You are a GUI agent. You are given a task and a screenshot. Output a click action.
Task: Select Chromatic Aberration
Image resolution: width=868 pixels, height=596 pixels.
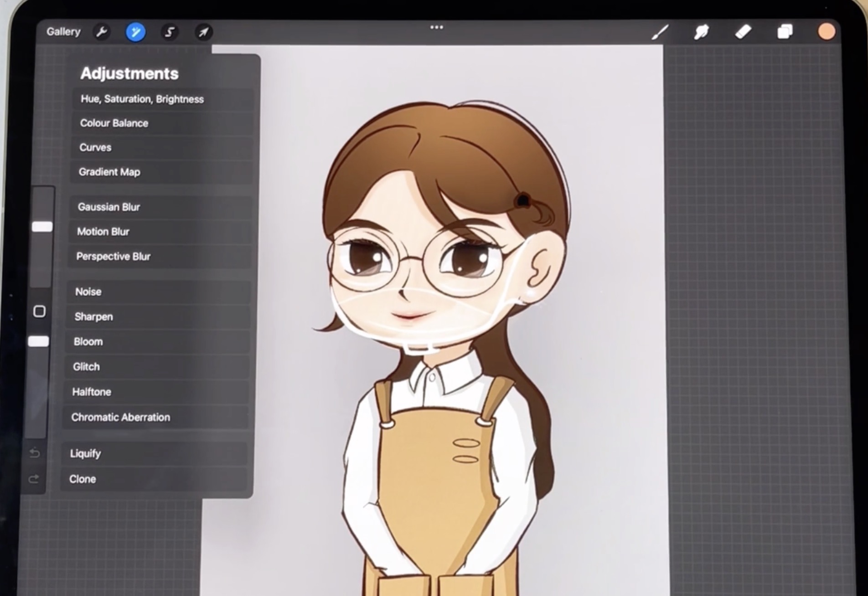(x=155, y=417)
